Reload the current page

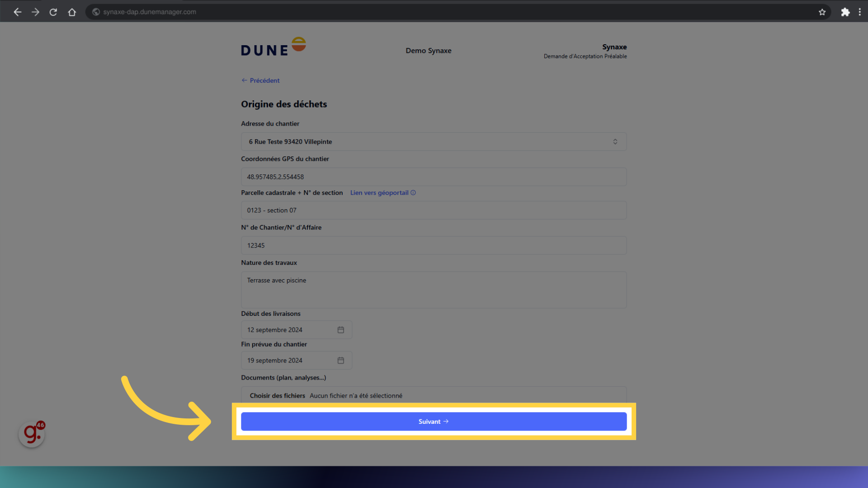coord(53,12)
